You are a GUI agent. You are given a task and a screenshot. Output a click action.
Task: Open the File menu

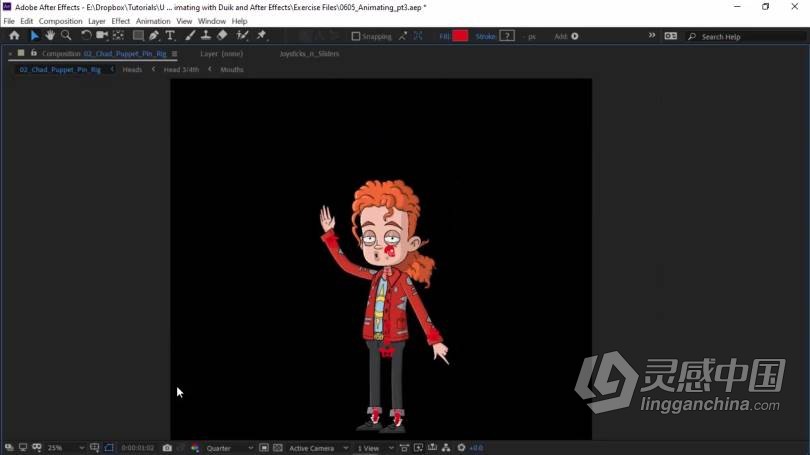click(x=9, y=21)
